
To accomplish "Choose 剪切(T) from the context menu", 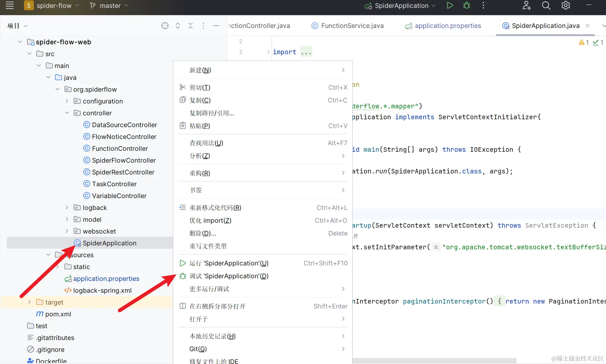I will (263, 87).
